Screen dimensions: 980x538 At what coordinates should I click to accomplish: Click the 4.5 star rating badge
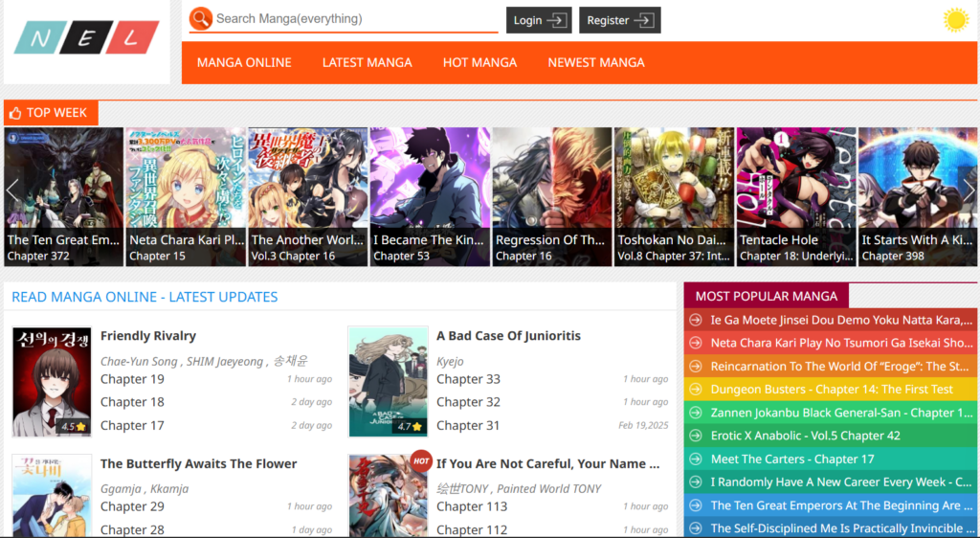tap(73, 427)
